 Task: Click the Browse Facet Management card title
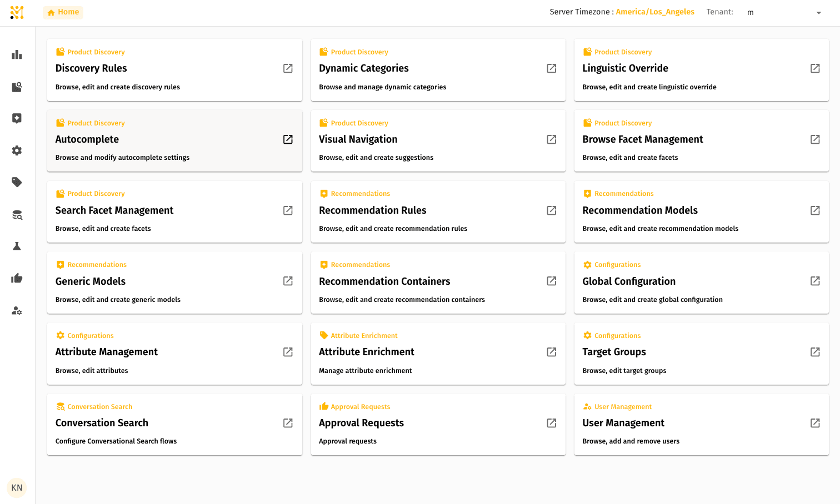tap(643, 139)
